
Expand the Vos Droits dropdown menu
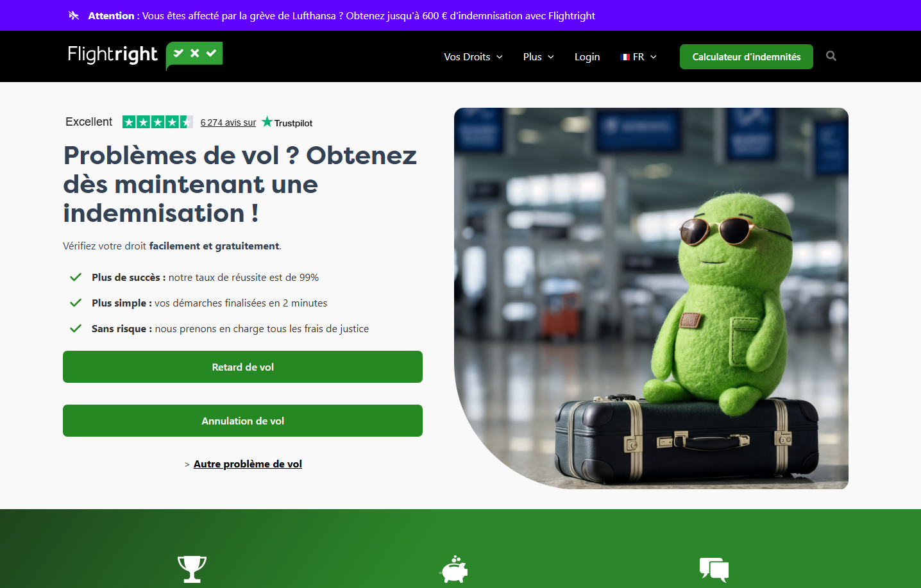pyautogui.click(x=473, y=56)
